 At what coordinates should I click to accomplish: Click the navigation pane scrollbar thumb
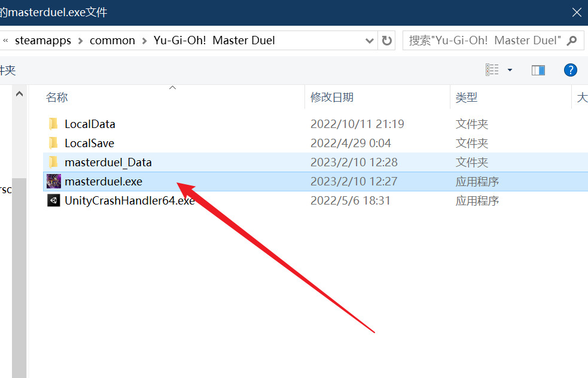tap(20, 278)
